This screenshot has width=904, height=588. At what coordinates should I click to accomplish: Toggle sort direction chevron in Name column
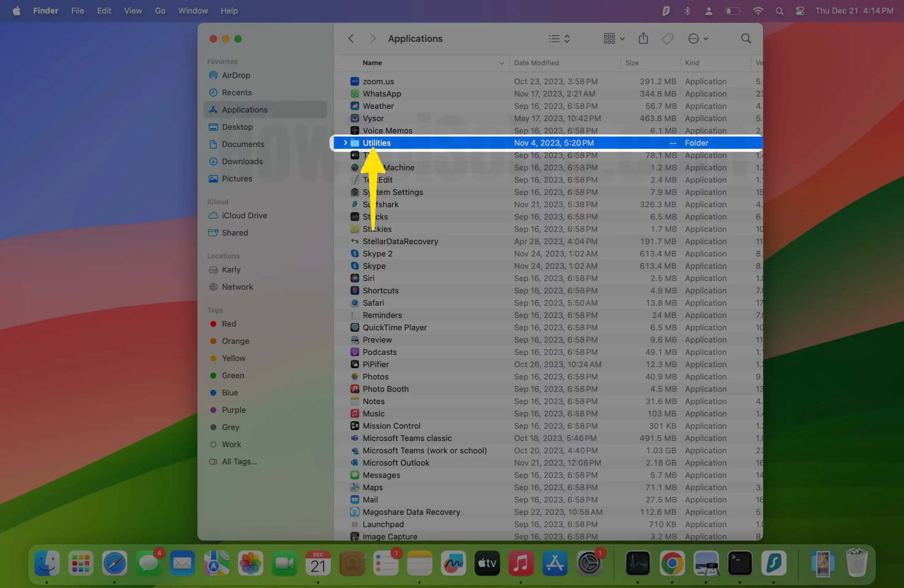(x=501, y=63)
